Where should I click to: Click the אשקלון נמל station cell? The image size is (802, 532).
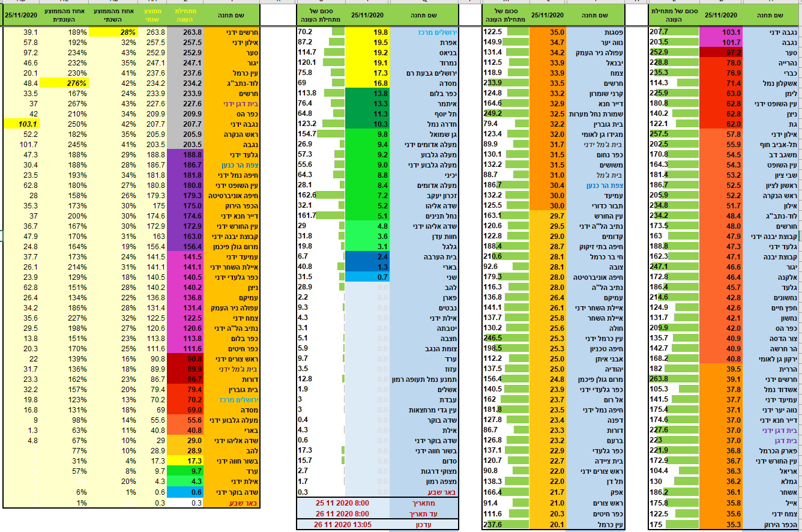[x=767, y=83]
